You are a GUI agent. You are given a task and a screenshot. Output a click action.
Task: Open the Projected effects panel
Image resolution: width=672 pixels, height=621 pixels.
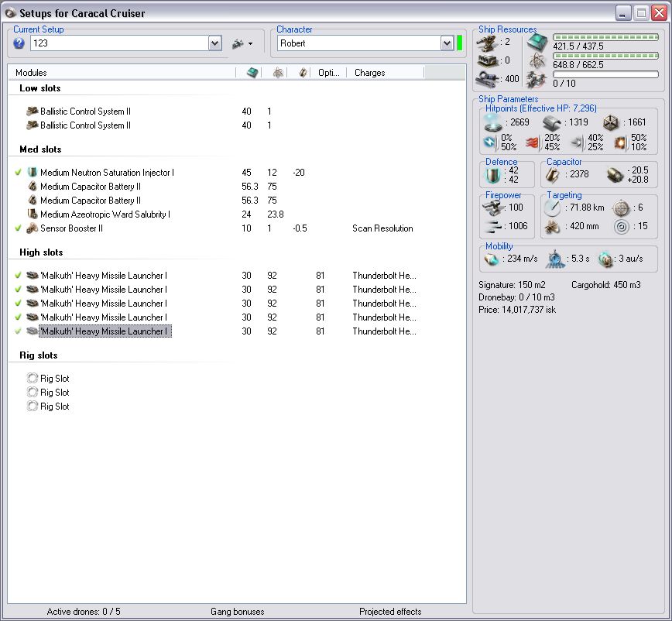coord(390,612)
